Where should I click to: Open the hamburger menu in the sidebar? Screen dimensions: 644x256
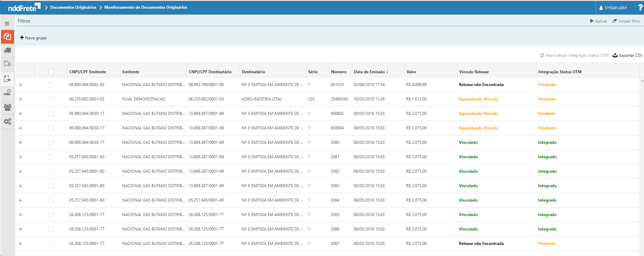point(7,24)
